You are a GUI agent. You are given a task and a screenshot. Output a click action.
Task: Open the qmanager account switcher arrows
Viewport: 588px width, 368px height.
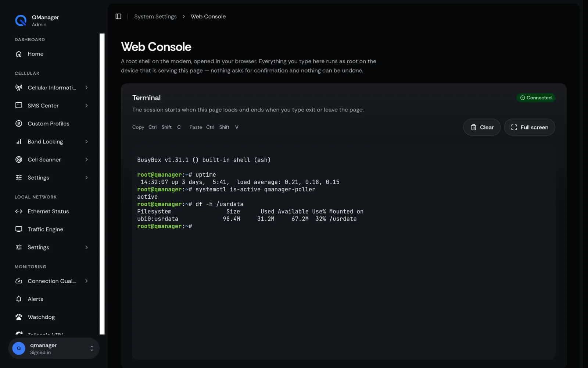click(x=92, y=348)
